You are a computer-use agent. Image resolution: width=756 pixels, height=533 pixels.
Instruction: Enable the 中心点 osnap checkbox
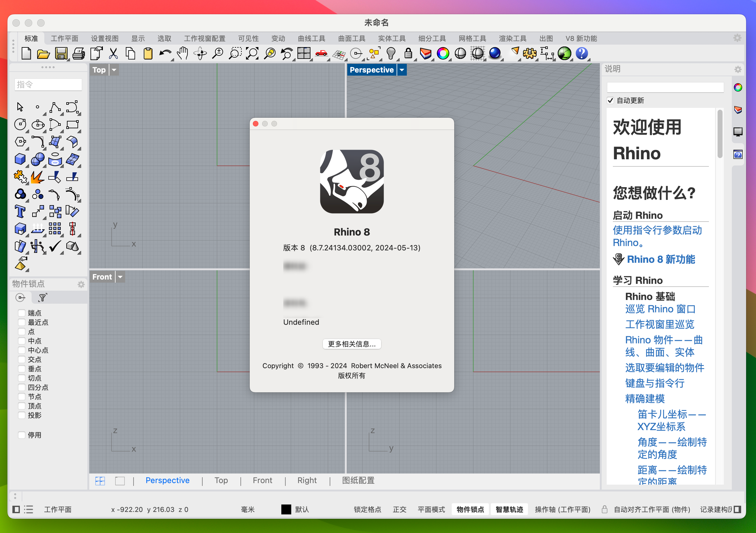(22, 350)
